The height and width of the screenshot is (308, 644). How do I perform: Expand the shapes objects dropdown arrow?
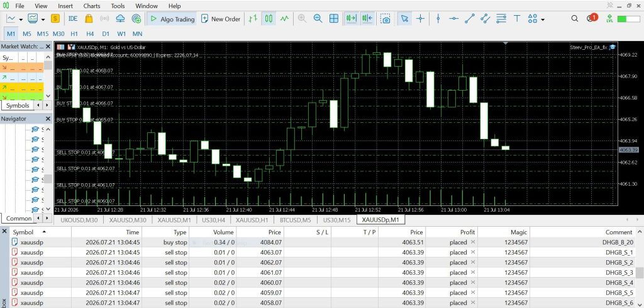click(x=543, y=20)
